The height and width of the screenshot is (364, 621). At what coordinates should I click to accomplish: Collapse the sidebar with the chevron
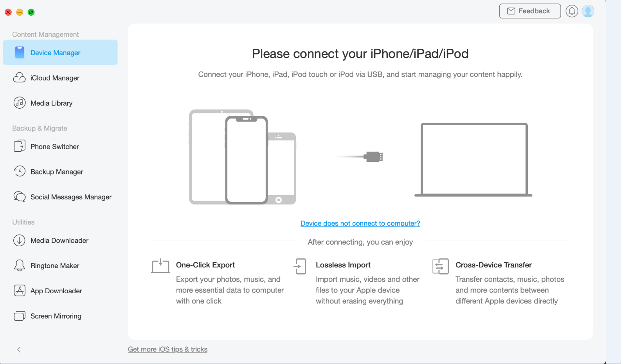(19, 350)
